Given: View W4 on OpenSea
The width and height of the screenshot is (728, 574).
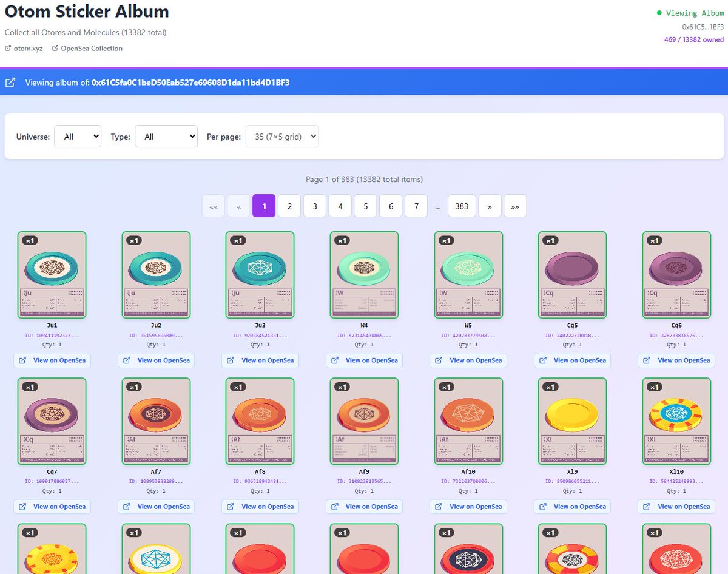Looking at the screenshot, I should click(x=365, y=360).
